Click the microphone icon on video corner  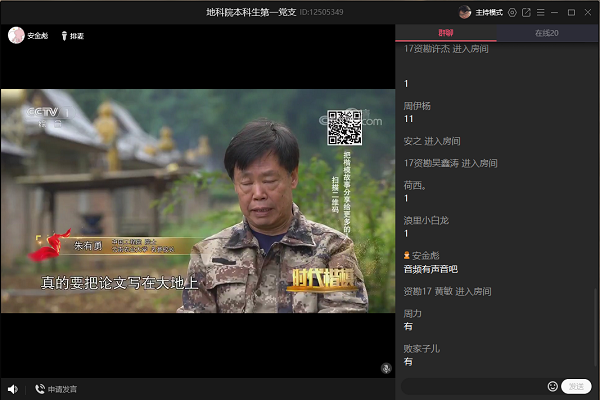click(x=385, y=368)
